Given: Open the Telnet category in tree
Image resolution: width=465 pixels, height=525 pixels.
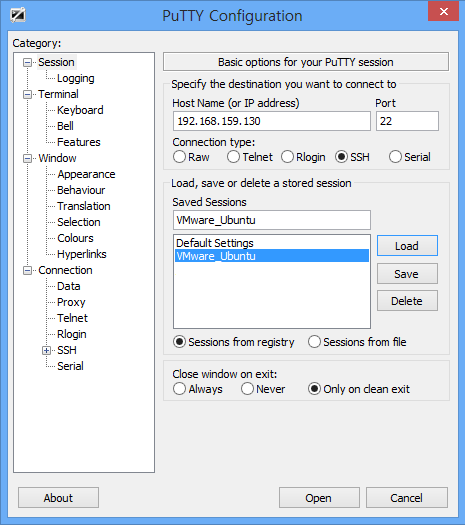Looking at the screenshot, I should click(72, 318).
